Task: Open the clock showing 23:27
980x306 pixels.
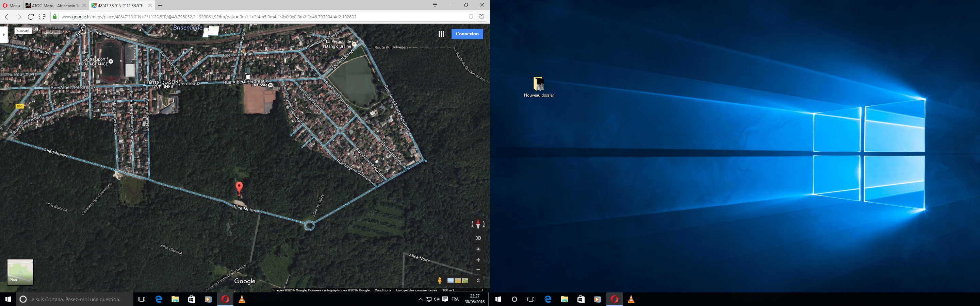Action: point(474,299)
